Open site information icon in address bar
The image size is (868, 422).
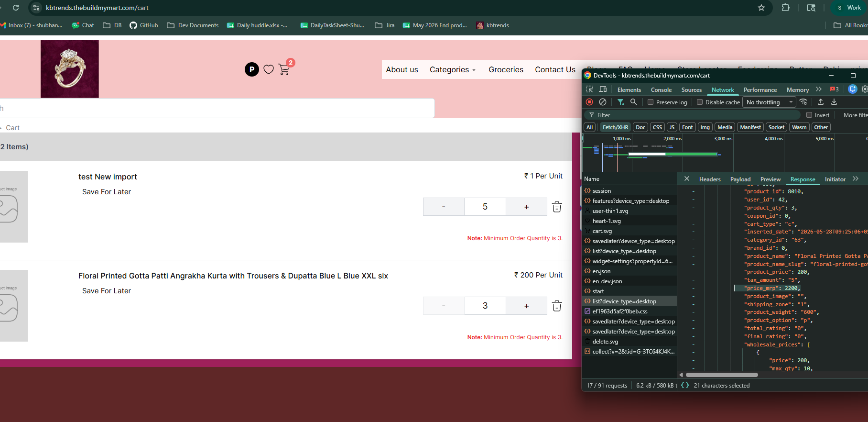click(36, 8)
